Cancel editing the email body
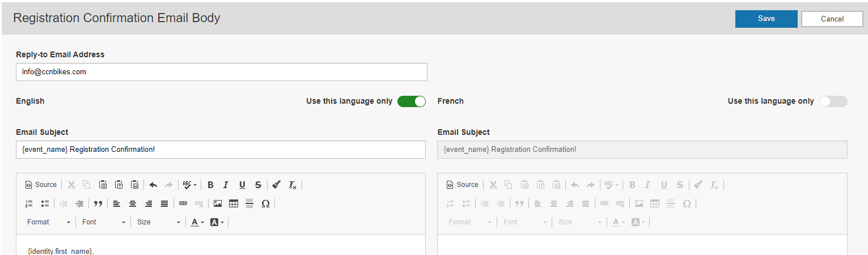The image size is (868, 255). coord(832,19)
